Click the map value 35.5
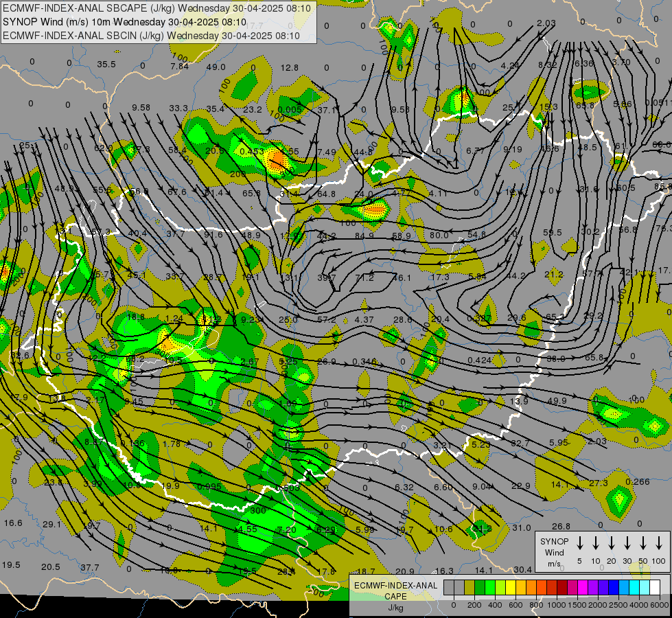This screenshot has height=618, width=672. 106,65
